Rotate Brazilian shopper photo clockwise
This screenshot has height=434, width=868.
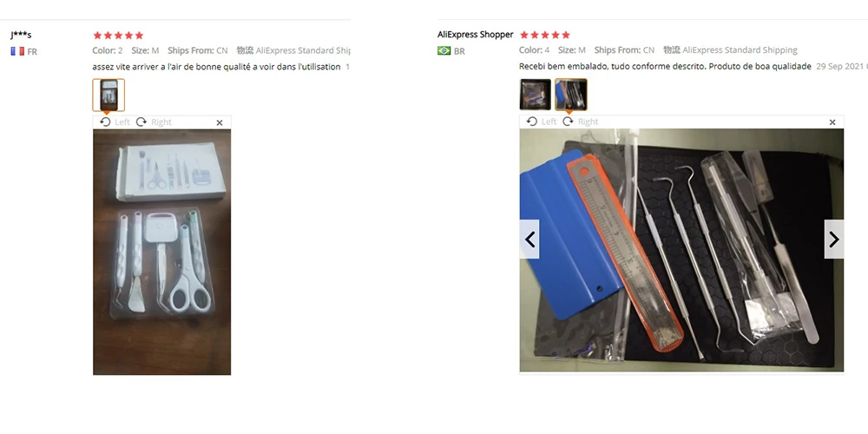point(581,122)
